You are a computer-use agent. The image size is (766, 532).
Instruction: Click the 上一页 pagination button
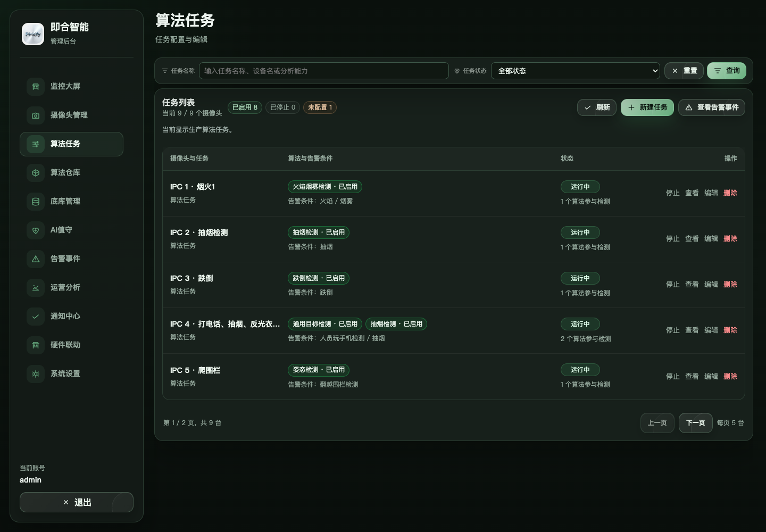(x=657, y=423)
